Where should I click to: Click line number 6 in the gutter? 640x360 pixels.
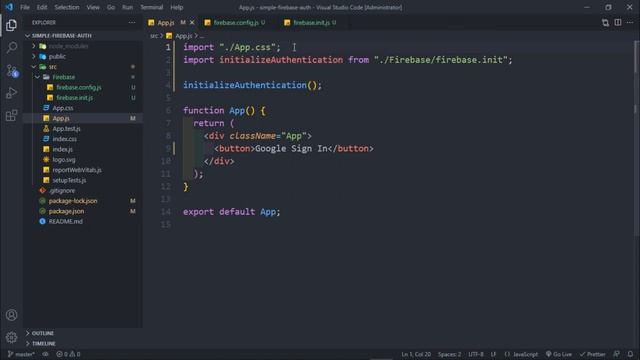(168, 110)
